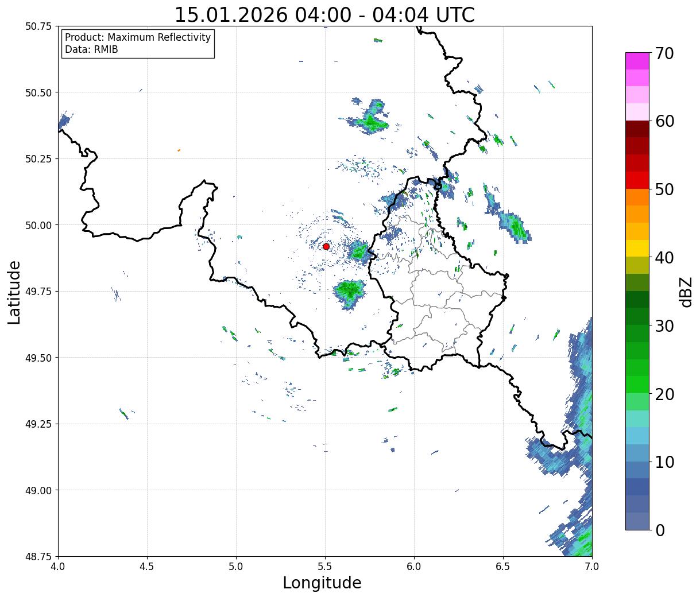700x597 pixels.
Task: Click the colorbar tick label 30
Action: point(664,325)
